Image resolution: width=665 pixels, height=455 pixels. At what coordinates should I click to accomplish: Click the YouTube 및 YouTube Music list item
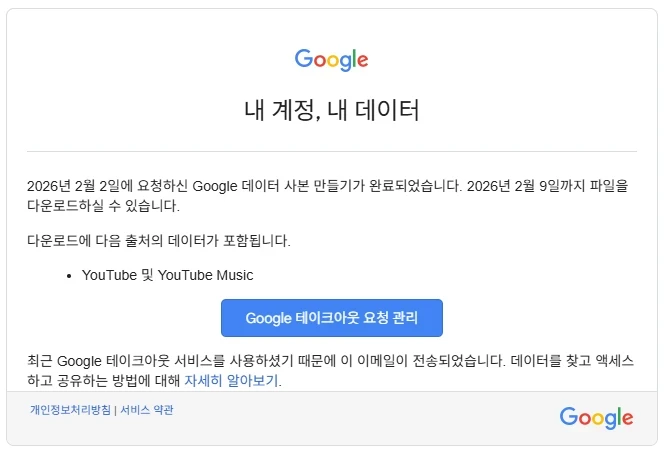point(167,275)
